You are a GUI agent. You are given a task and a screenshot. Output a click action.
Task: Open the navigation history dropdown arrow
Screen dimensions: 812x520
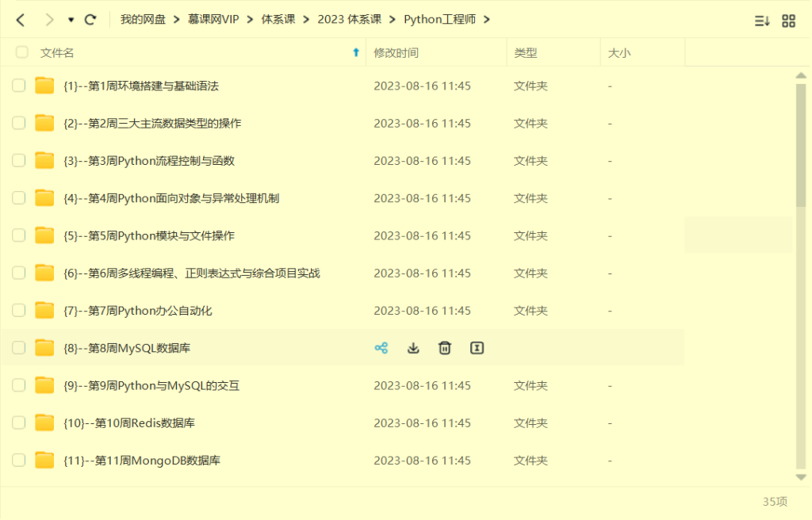tap(71, 20)
